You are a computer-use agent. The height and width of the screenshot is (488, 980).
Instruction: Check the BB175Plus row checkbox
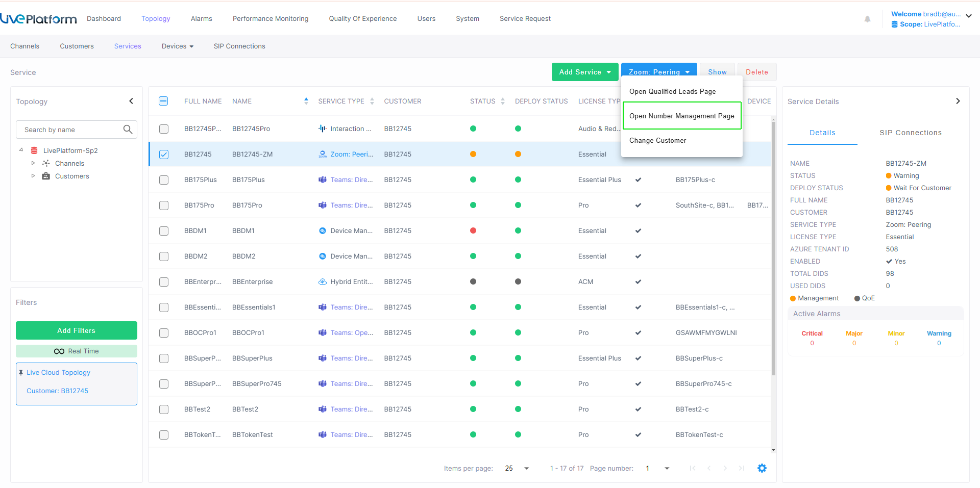click(x=164, y=180)
